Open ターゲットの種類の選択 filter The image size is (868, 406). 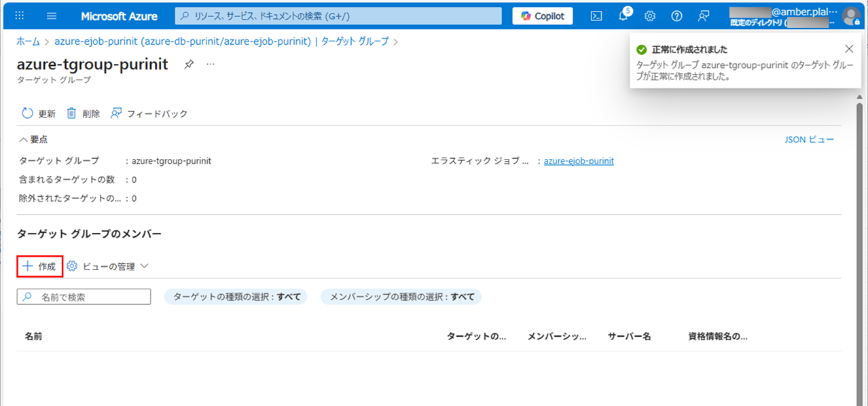pos(236,297)
